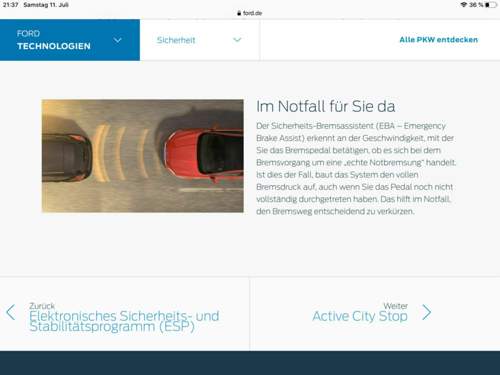Select the Ford Technologien menu tab
Viewport: 500px width, 375px height.
[70, 40]
